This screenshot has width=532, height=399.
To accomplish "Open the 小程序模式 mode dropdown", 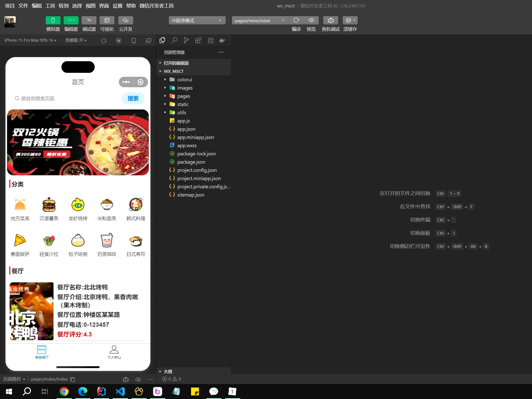I will pyautogui.click(x=197, y=20).
